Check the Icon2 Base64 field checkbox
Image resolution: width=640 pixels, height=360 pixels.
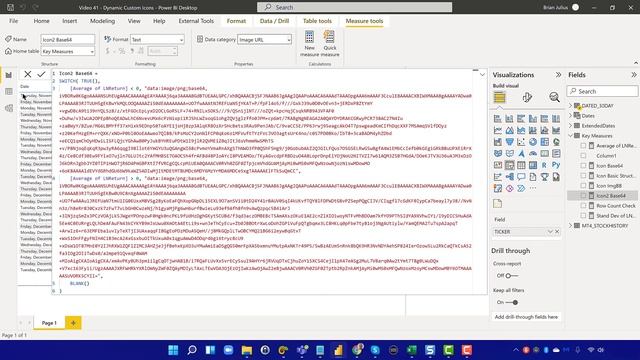583,196
